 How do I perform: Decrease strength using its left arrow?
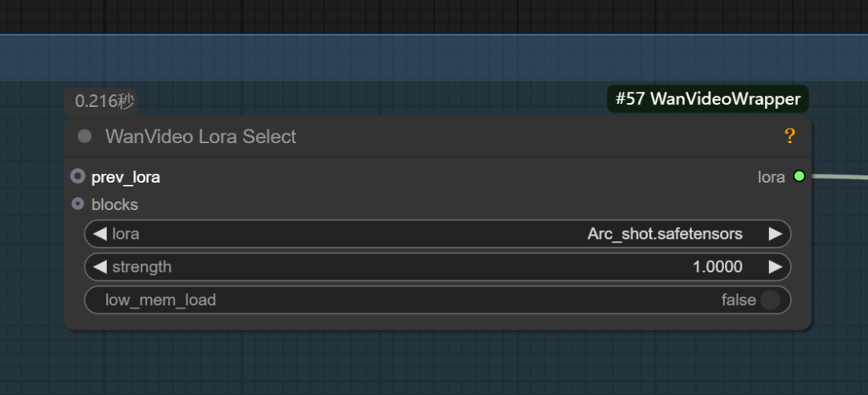click(100, 267)
